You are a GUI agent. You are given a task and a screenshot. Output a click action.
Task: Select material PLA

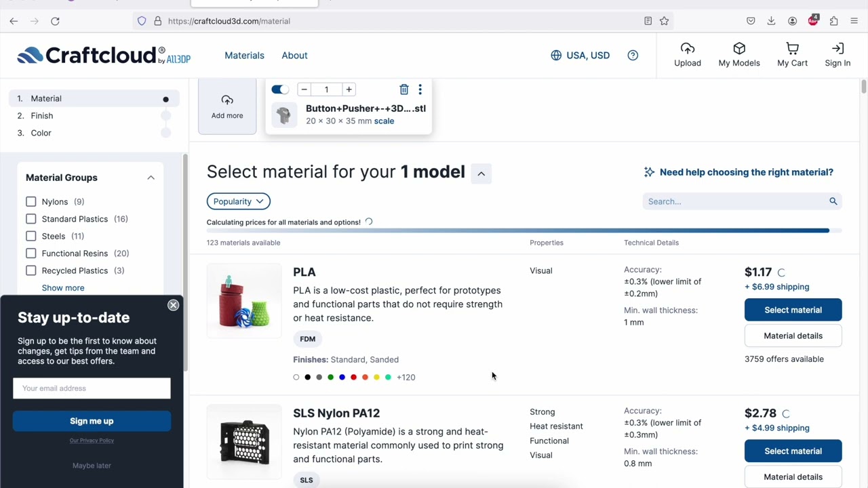(793, 310)
